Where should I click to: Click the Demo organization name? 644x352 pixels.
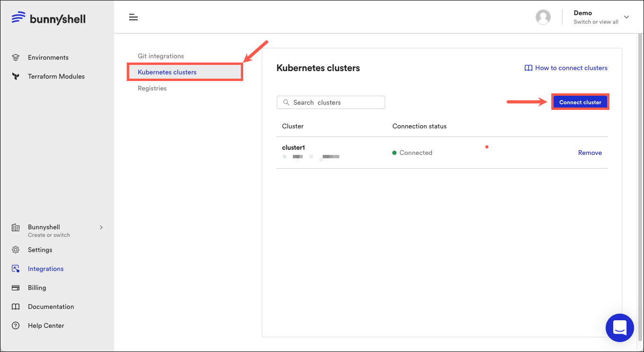click(582, 13)
